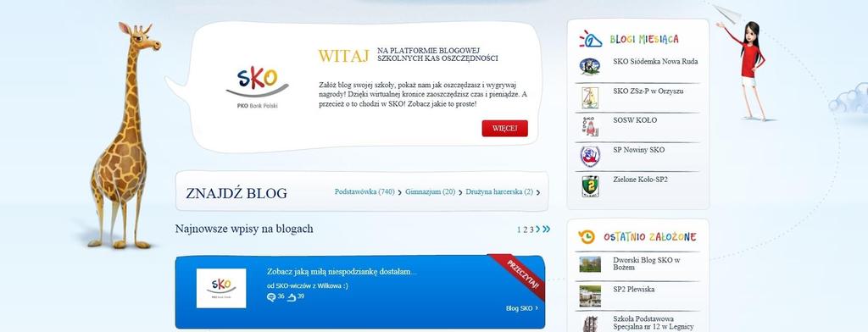The image size is (868, 332).
Task: Click the red WIĘCEJ button
Action: tap(504, 129)
